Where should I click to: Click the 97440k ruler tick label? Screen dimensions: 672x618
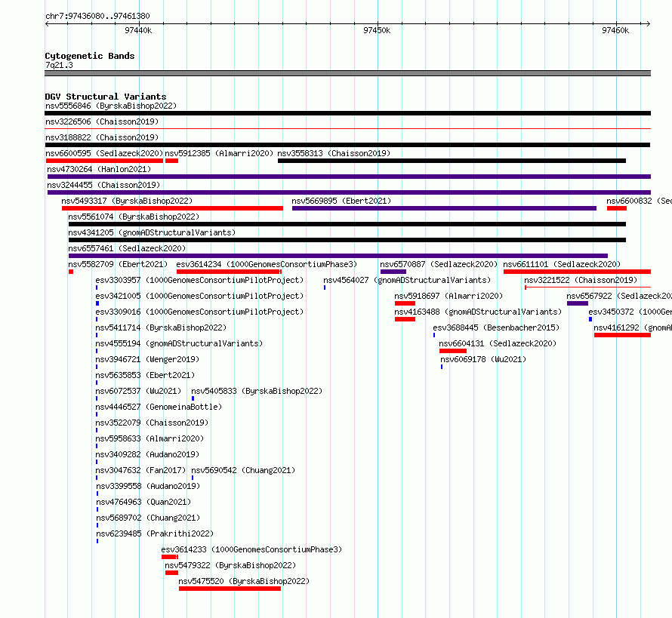(138, 30)
